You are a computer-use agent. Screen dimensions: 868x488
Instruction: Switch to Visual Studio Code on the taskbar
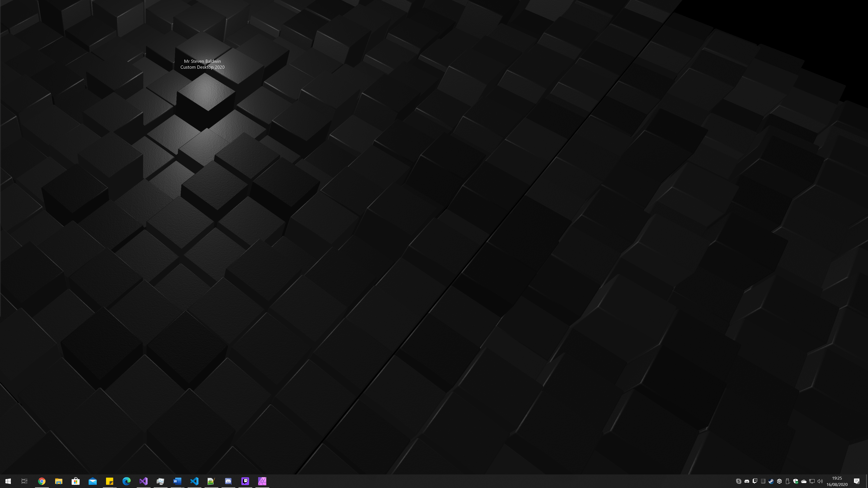coord(194,481)
